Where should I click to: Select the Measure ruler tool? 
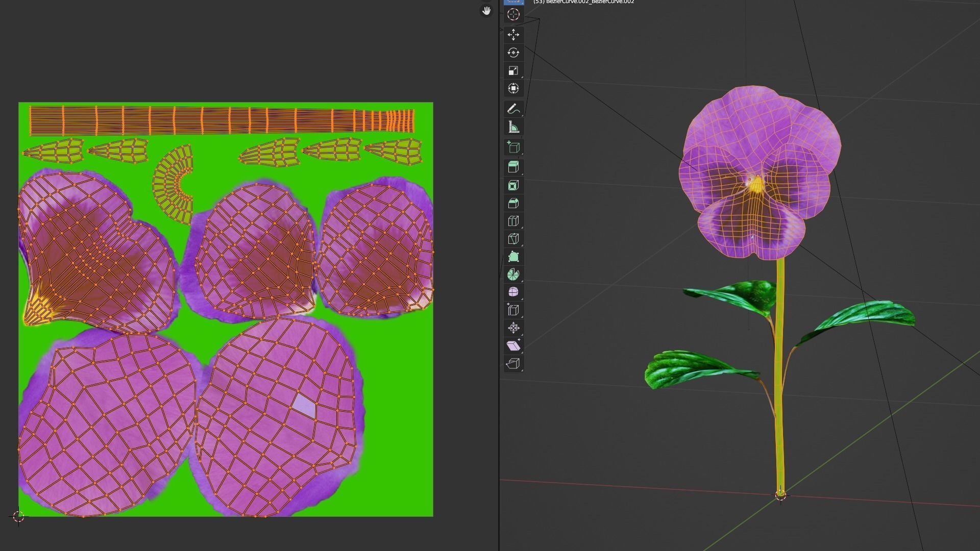[x=513, y=127]
